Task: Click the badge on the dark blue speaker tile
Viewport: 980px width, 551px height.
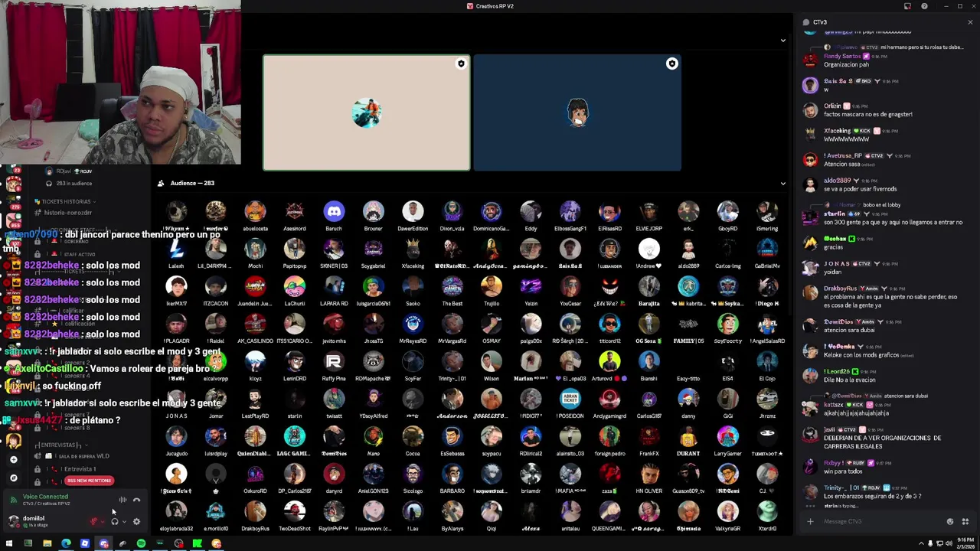Action: [x=671, y=64]
